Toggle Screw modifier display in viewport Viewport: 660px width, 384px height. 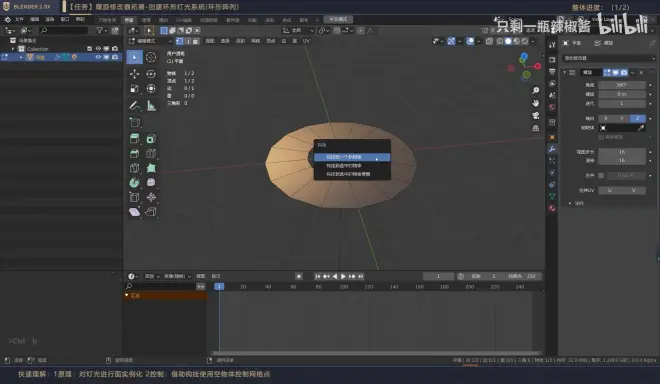click(615, 72)
